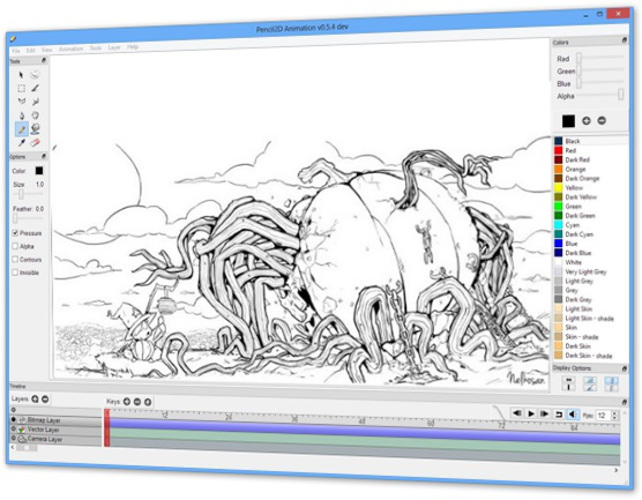Enable the Alpha checkbox
Image resolution: width=642 pixels, height=500 pixels.
15,246
